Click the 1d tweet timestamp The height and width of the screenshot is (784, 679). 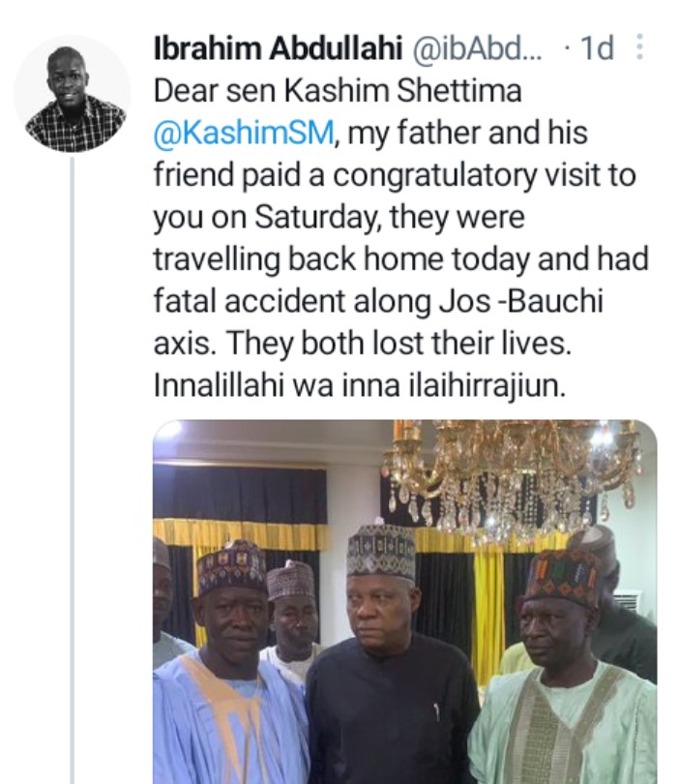click(x=597, y=48)
